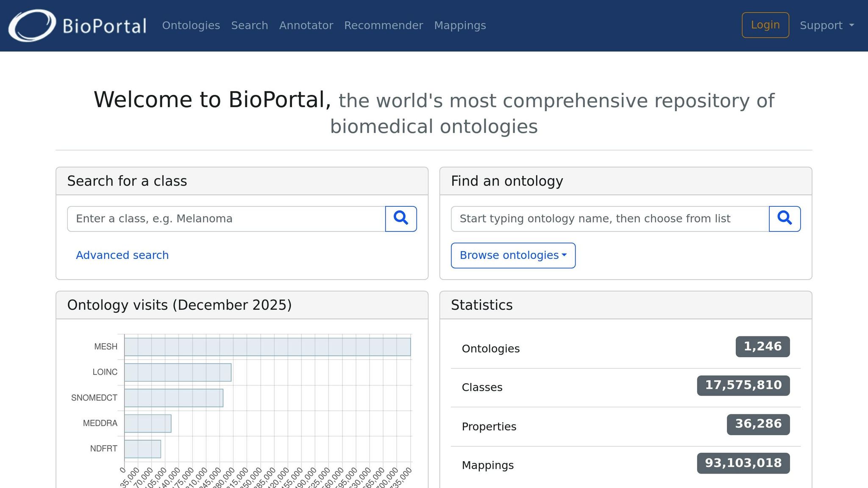Click the class search input field
This screenshot has width=868, height=488.
click(225, 219)
